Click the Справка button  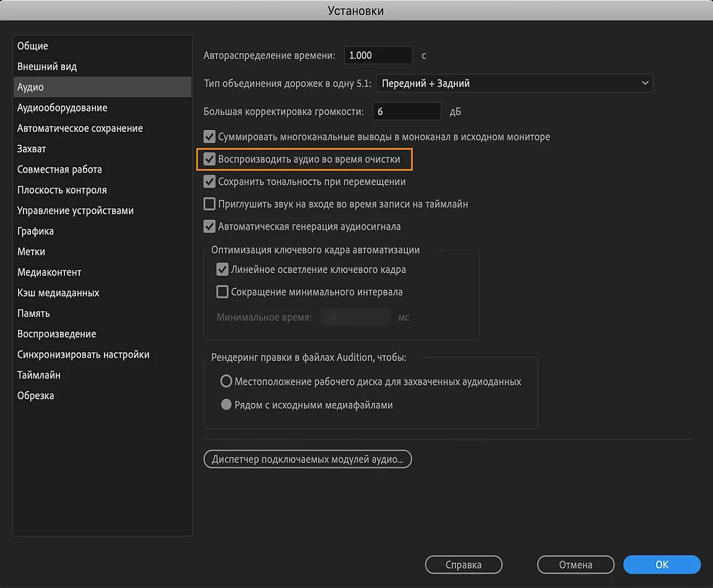(x=464, y=565)
